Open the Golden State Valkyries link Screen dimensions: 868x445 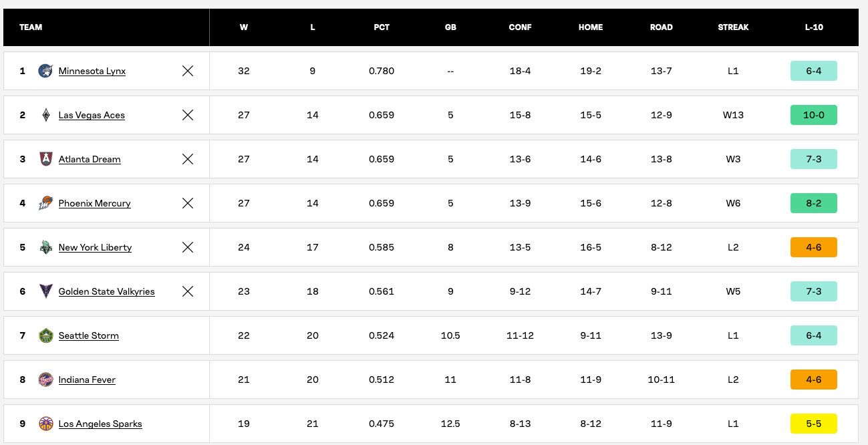(106, 291)
